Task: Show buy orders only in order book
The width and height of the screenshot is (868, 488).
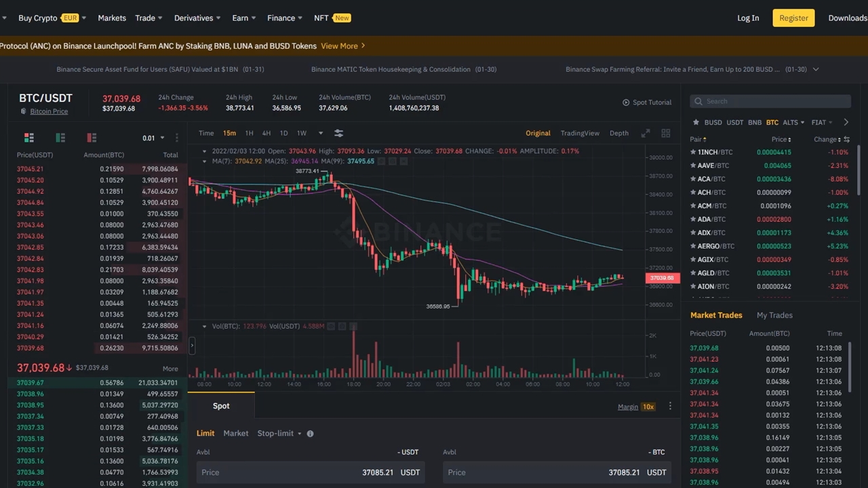Action: pos(60,138)
